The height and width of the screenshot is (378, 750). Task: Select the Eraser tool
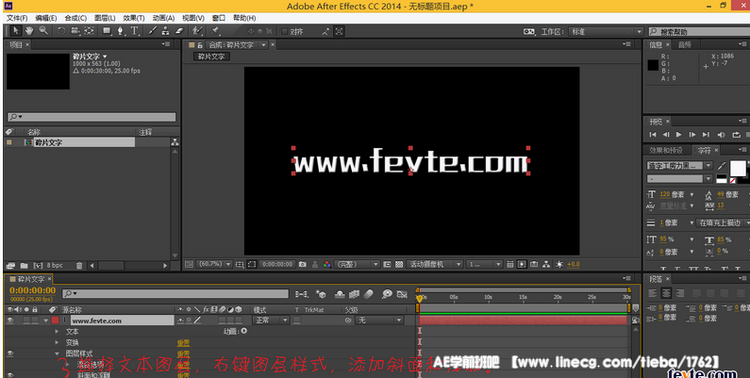[x=179, y=31]
